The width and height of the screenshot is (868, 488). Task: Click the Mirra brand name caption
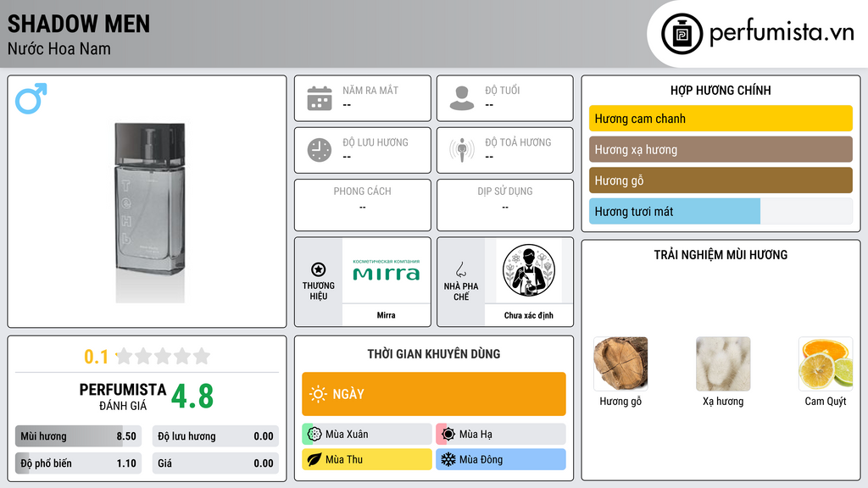387,315
